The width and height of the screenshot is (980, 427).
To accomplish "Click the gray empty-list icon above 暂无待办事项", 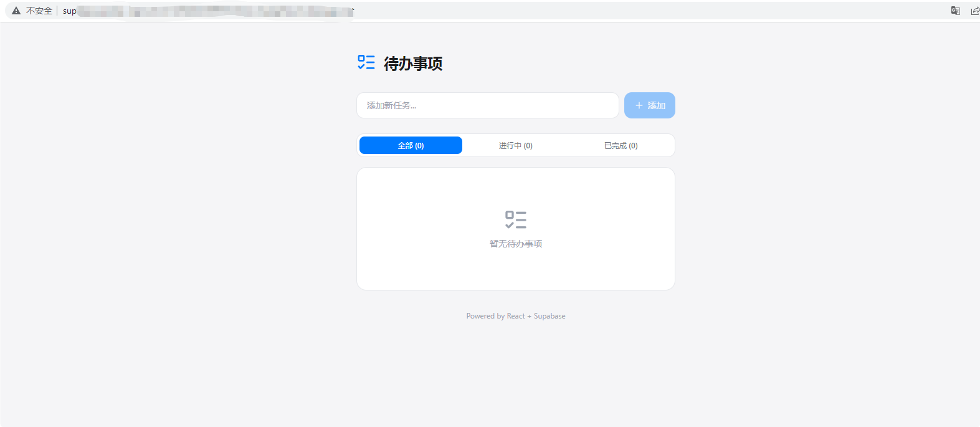I will coord(516,219).
